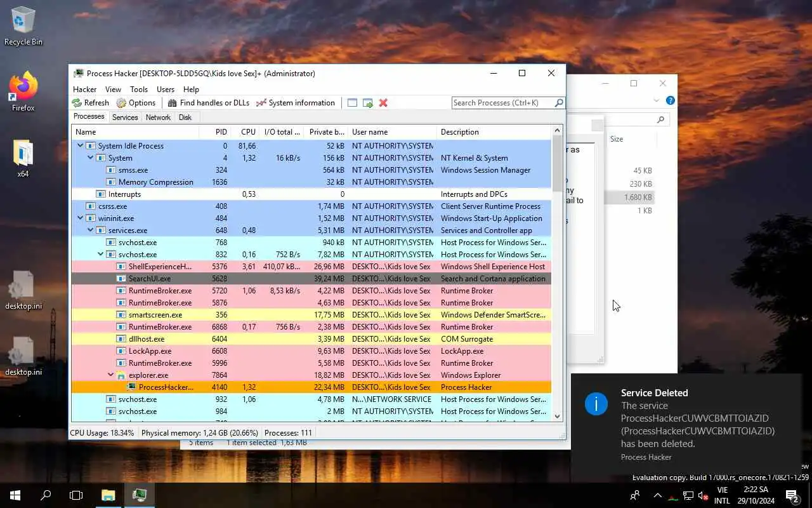Switch to the Services tab
This screenshot has height=508, width=812.
(x=125, y=117)
